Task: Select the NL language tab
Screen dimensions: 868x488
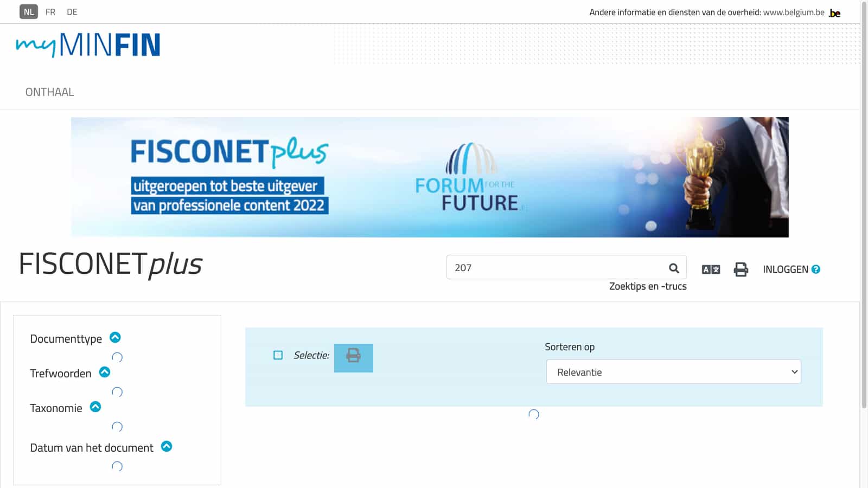Action: pos(29,11)
